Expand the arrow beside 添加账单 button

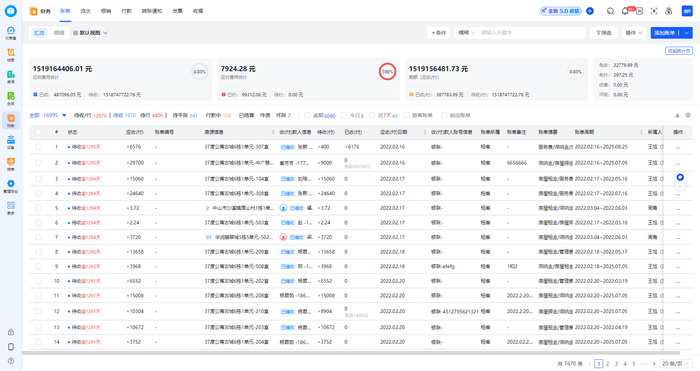click(687, 33)
